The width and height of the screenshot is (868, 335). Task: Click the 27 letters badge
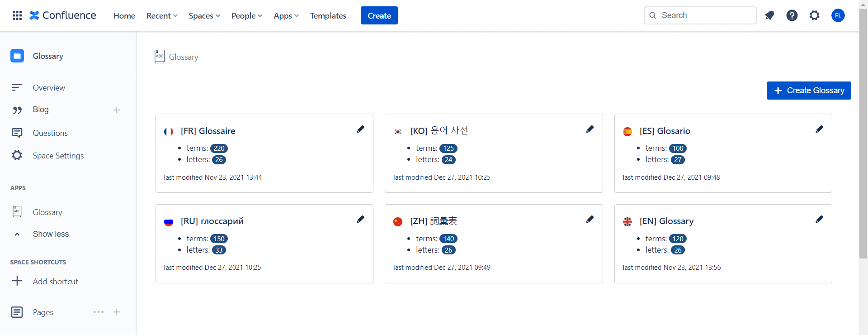tap(678, 160)
